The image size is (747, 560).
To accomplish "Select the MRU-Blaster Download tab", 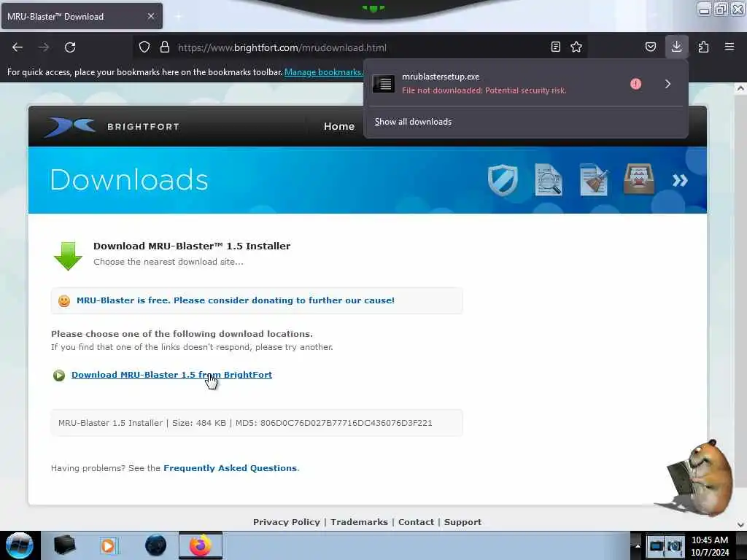I will (82, 16).
